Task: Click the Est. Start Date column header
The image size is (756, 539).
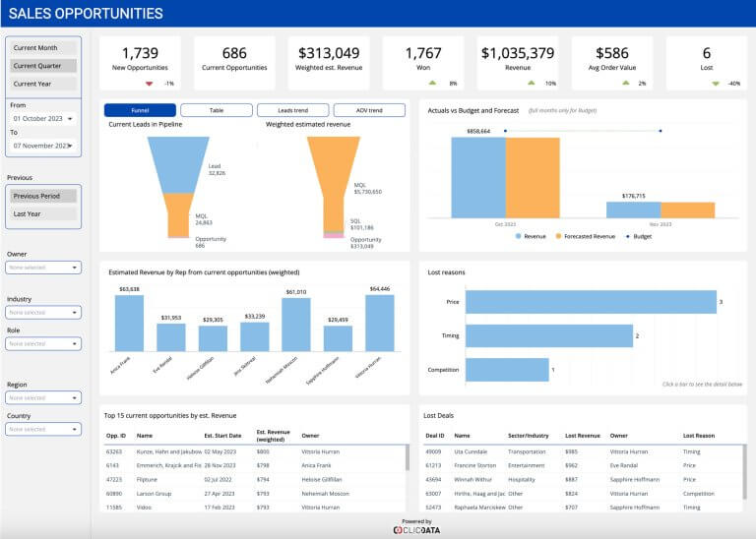Action: [x=222, y=434]
